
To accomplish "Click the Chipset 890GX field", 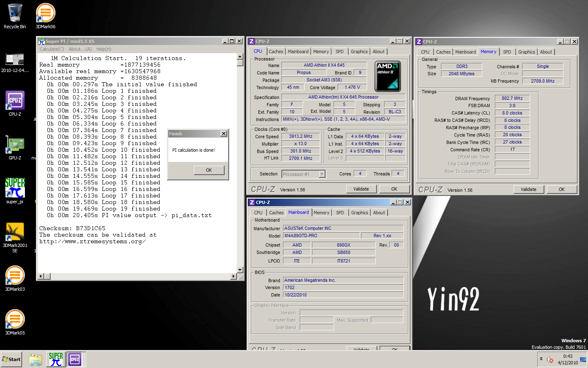I will [344, 245].
